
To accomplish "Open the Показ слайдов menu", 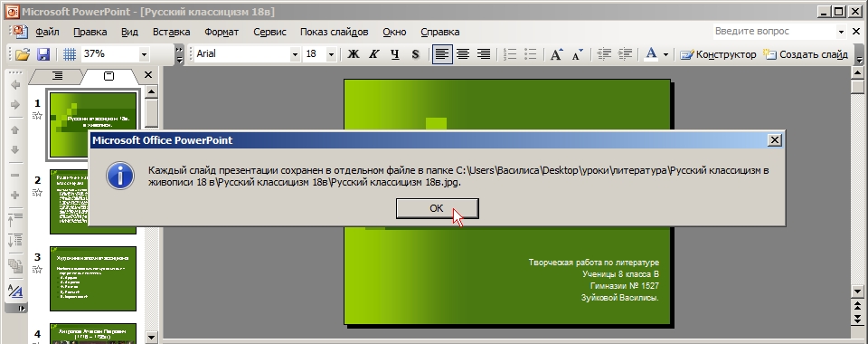I will [334, 32].
